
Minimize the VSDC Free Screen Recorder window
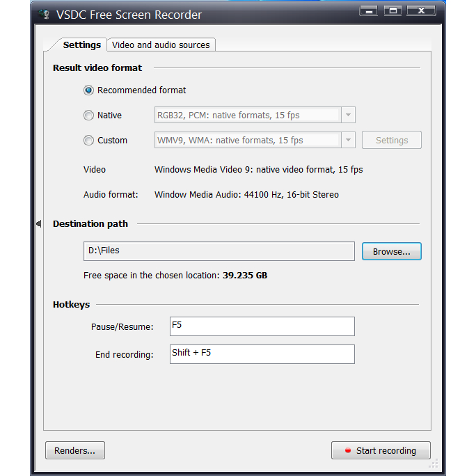tap(370, 10)
